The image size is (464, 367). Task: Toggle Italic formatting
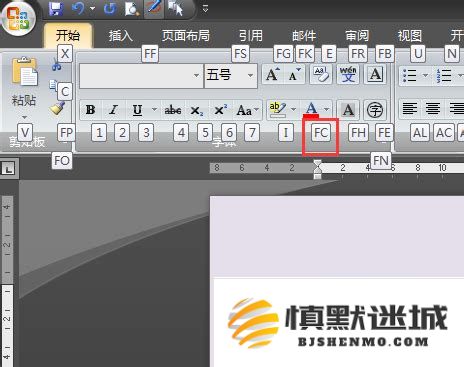[114, 110]
